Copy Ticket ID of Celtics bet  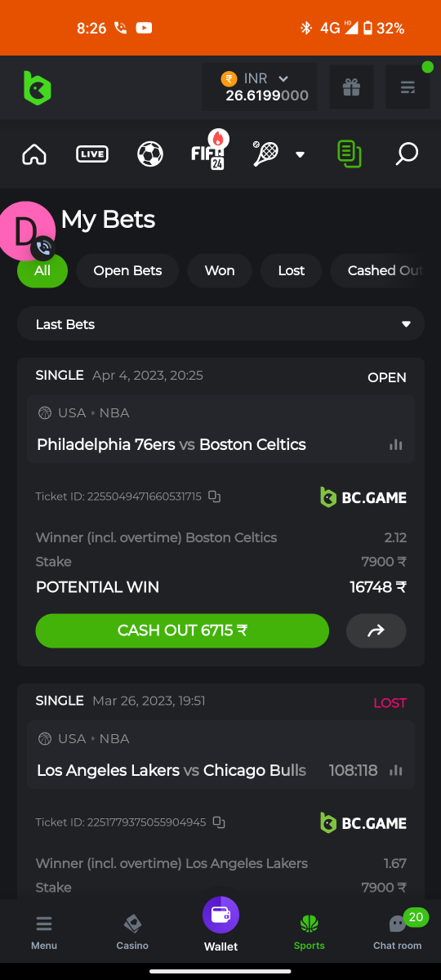pyautogui.click(x=214, y=497)
